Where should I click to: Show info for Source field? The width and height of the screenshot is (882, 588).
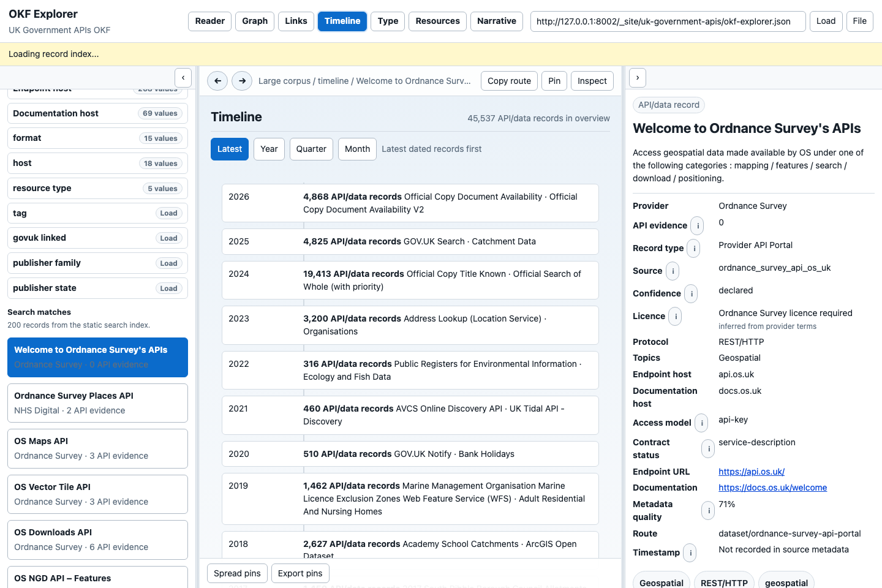pyautogui.click(x=672, y=271)
